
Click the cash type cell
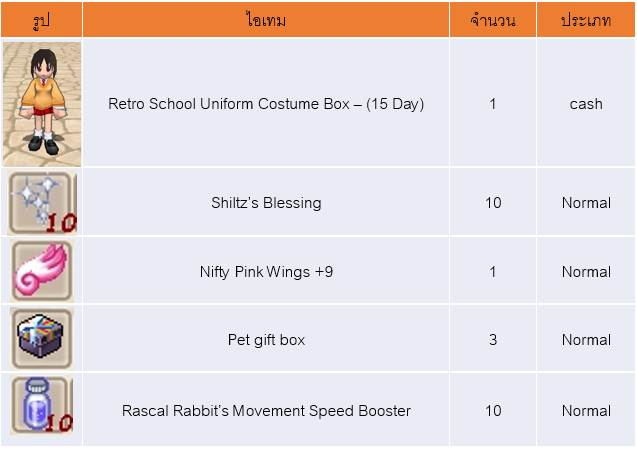[x=586, y=104]
